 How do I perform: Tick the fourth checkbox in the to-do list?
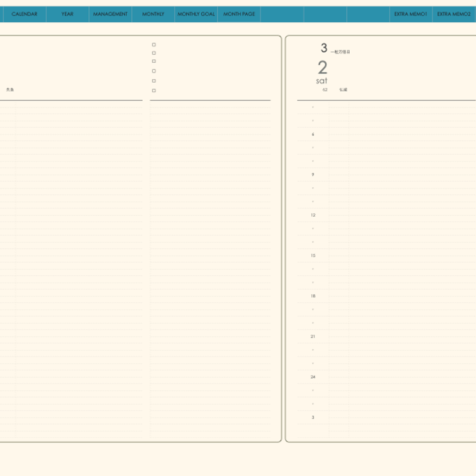pos(154,71)
